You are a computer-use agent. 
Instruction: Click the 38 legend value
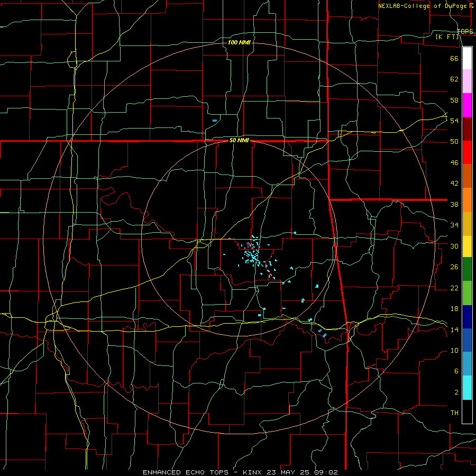point(454,204)
